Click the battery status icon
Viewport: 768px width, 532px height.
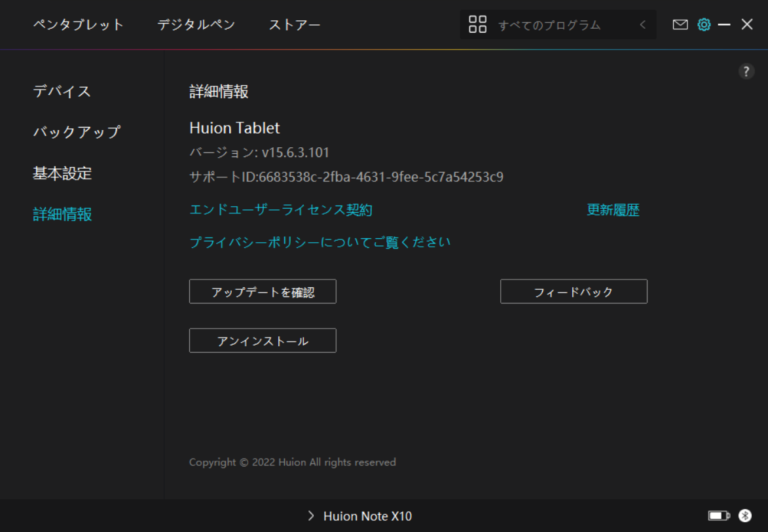point(718,516)
